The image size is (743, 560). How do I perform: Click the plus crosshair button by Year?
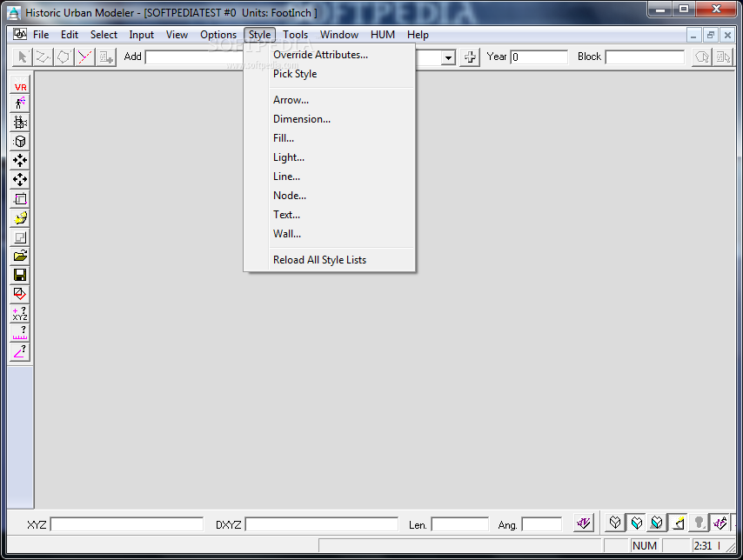click(470, 57)
